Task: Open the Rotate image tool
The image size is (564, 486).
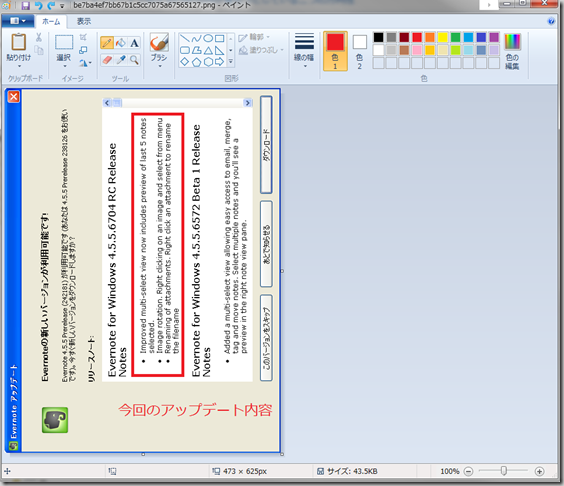Action: point(85,63)
